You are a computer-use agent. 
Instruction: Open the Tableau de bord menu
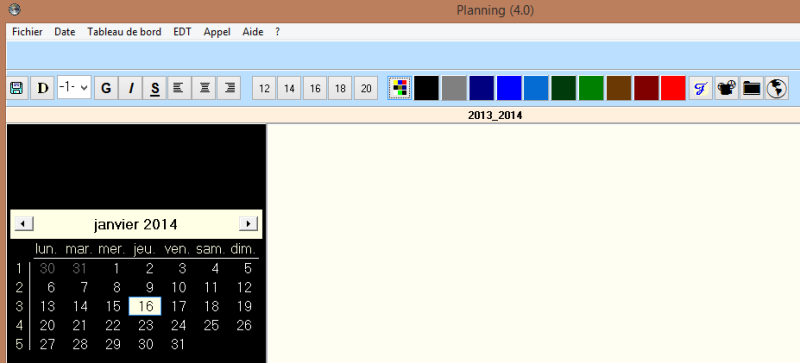pyautogui.click(x=124, y=32)
